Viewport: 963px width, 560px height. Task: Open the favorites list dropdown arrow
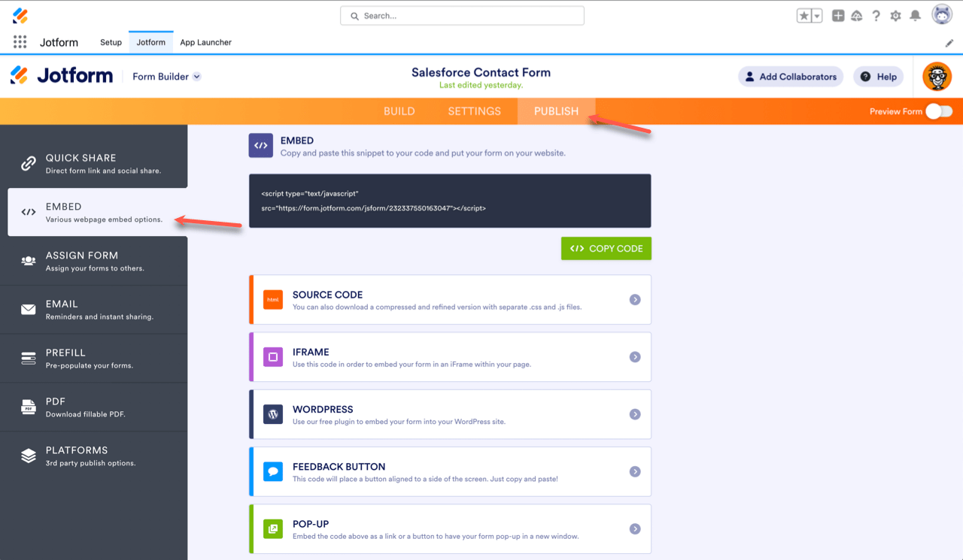click(817, 16)
